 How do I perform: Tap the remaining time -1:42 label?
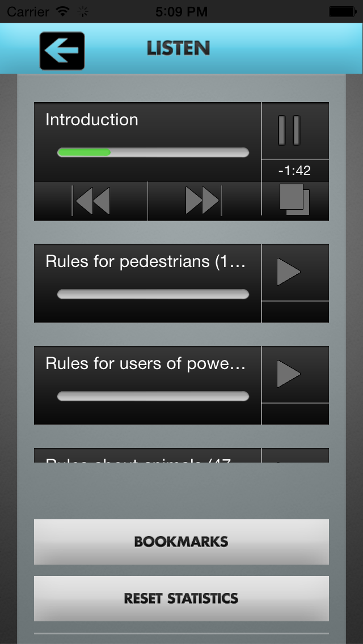294,171
